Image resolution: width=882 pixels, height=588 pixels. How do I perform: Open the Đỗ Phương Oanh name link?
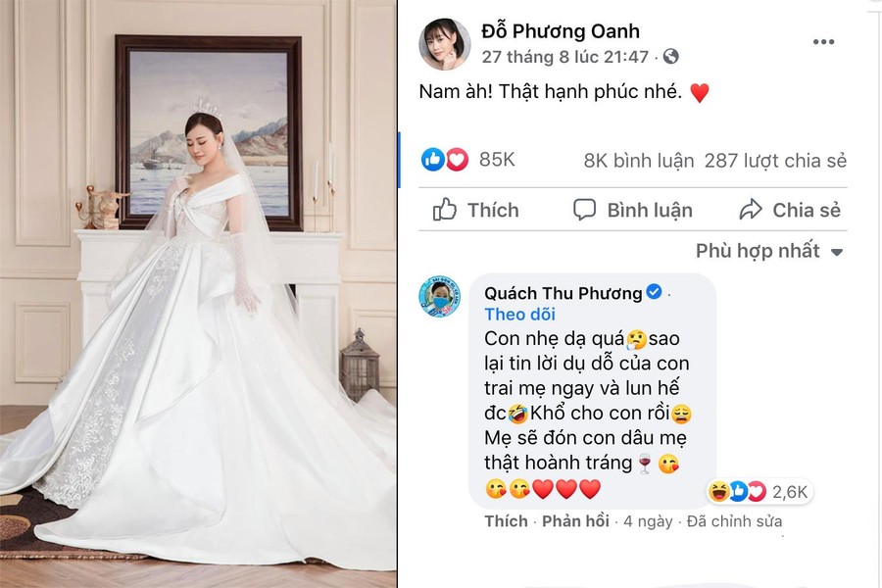(561, 31)
